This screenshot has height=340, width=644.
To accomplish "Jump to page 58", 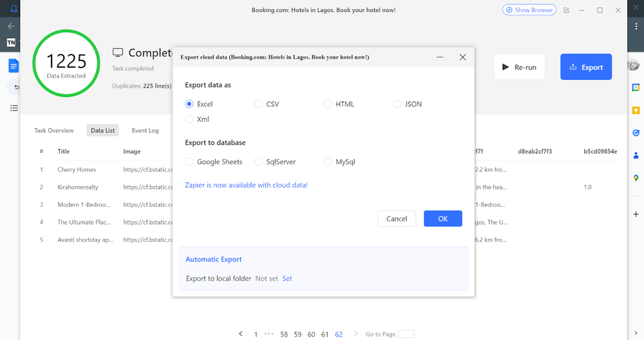I will pyautogui.click(x=284, y=334).
